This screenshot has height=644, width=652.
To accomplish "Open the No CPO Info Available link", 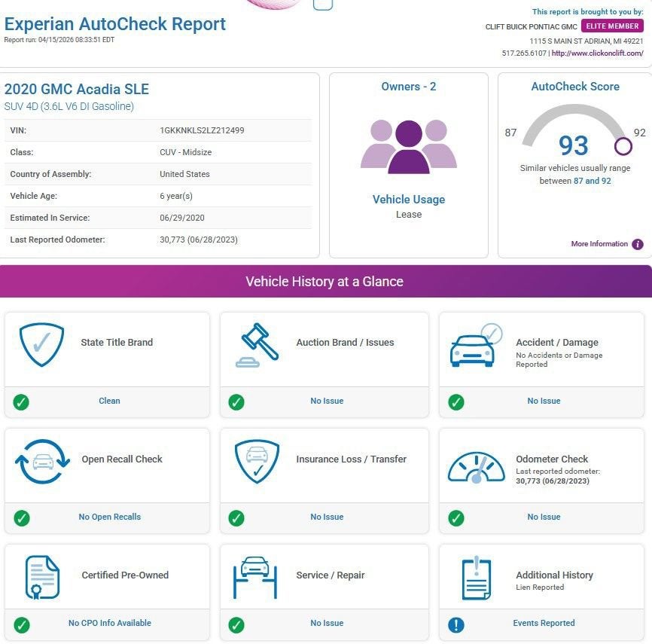I will coord(110,623).
